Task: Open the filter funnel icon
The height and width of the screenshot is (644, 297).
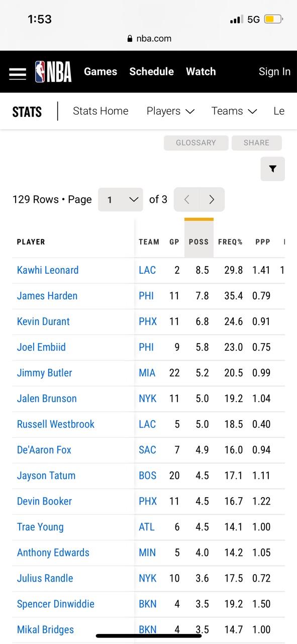Action: tap(272, 169)
